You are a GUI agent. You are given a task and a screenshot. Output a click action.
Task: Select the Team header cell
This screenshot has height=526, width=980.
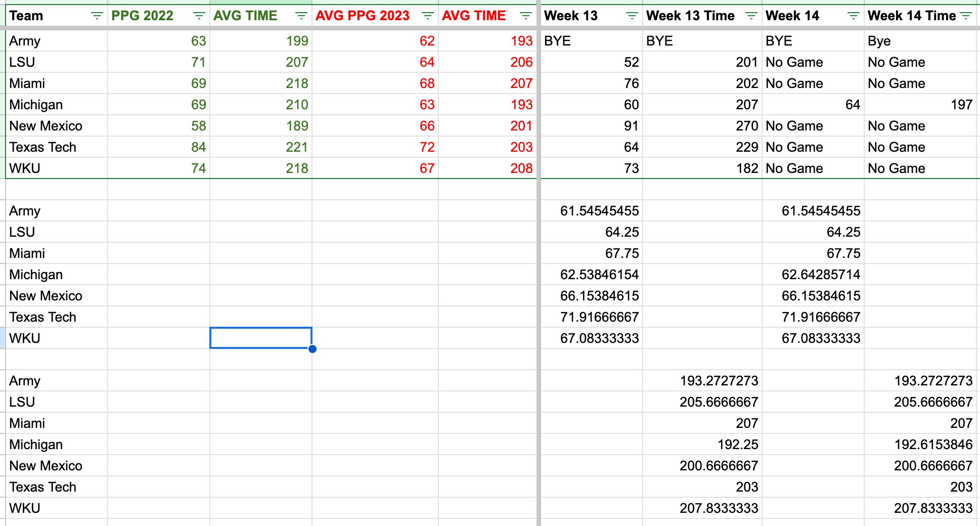tap(57, 16)
